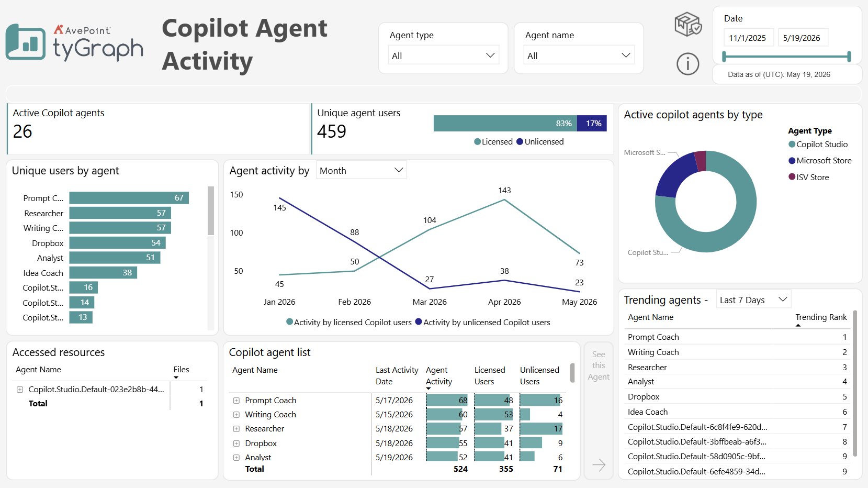868x488 pixels.
Task: Click the Active Copilot agents value 26
Action: pos(22,131)
